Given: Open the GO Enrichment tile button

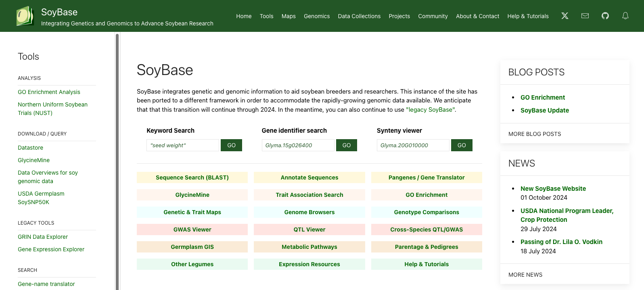Looking at the screenshot, I should [427, 195].
